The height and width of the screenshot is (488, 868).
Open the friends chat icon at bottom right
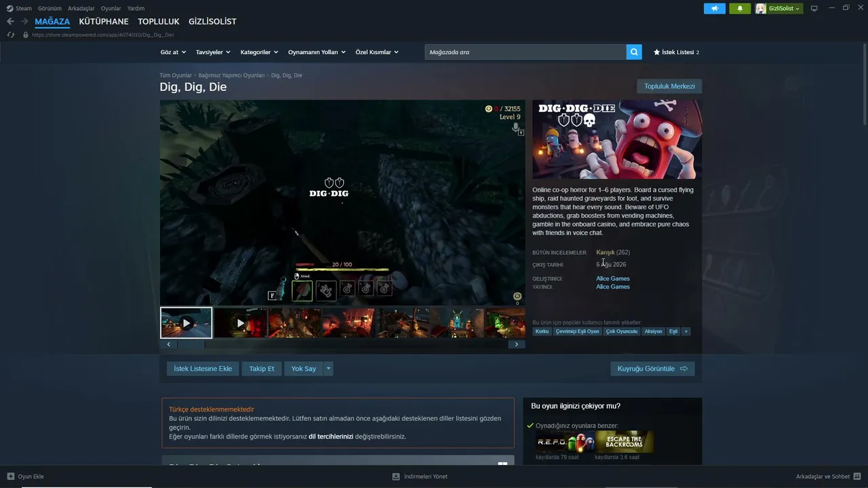[857, 476]
